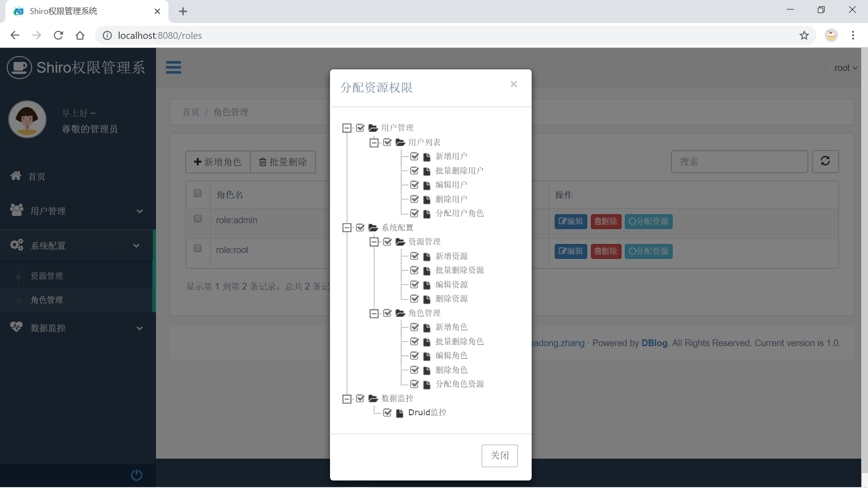This screenshot has height=488, width=868.
Task: Click the administrator avatar picture
Action: (x=27, y=119)
